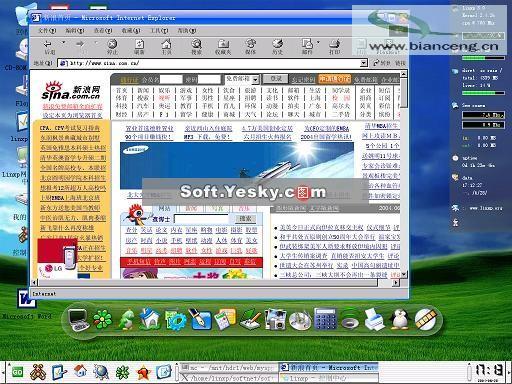Click the sina.com.cn logo

click(71, 91)
